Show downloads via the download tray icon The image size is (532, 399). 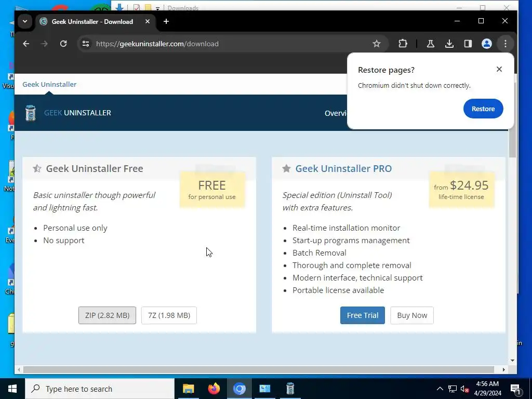(449, 44)
